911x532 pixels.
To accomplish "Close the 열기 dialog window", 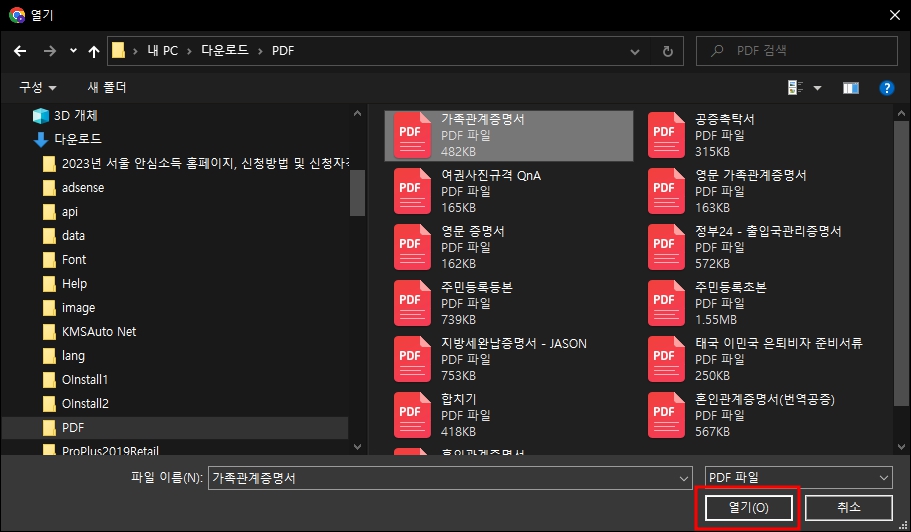I will [x=895, y=15].
